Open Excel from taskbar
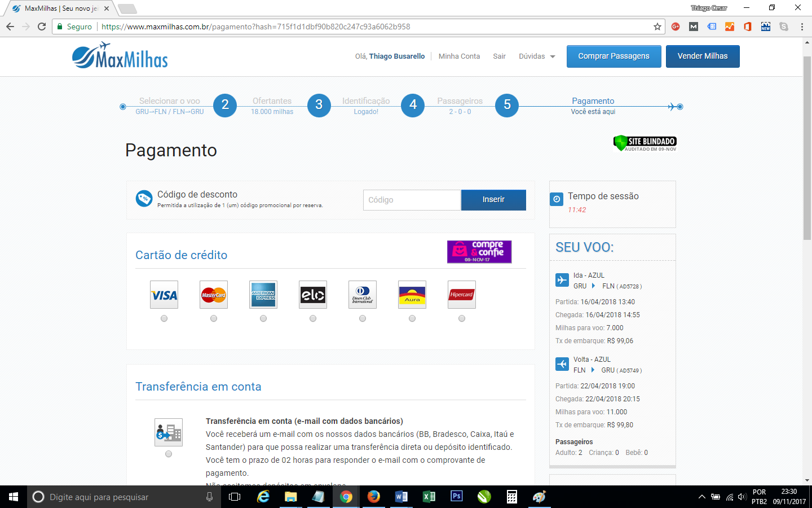Image resolution: width=812 pixels, height=508 pixels. pos(429,497)
